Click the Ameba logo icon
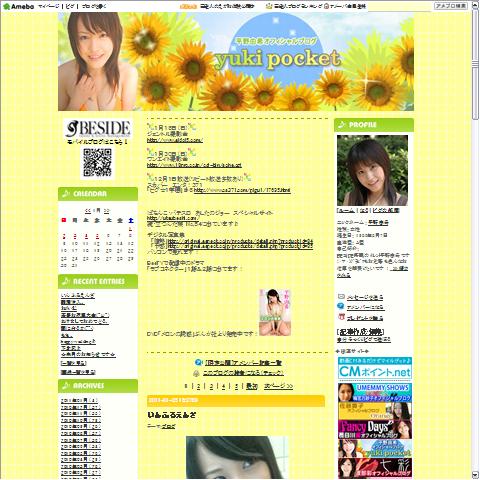This screenshot has width=480, height=480. coord(6,6)
